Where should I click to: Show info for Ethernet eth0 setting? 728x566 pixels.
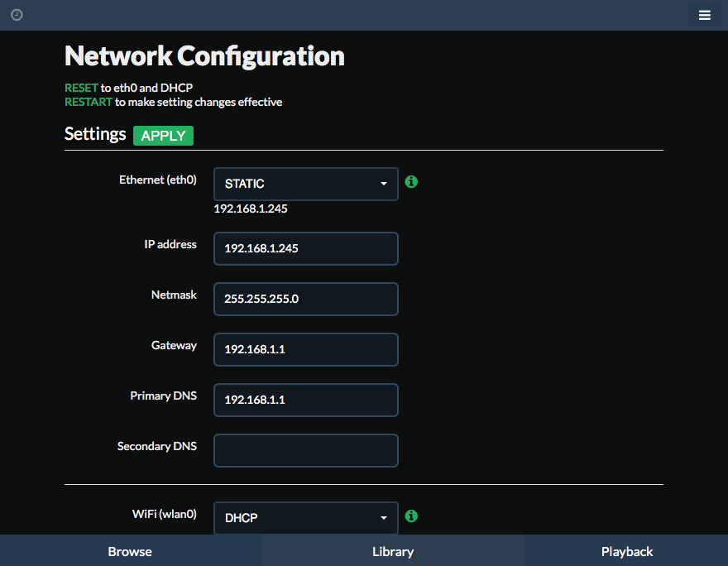[411, 181]
